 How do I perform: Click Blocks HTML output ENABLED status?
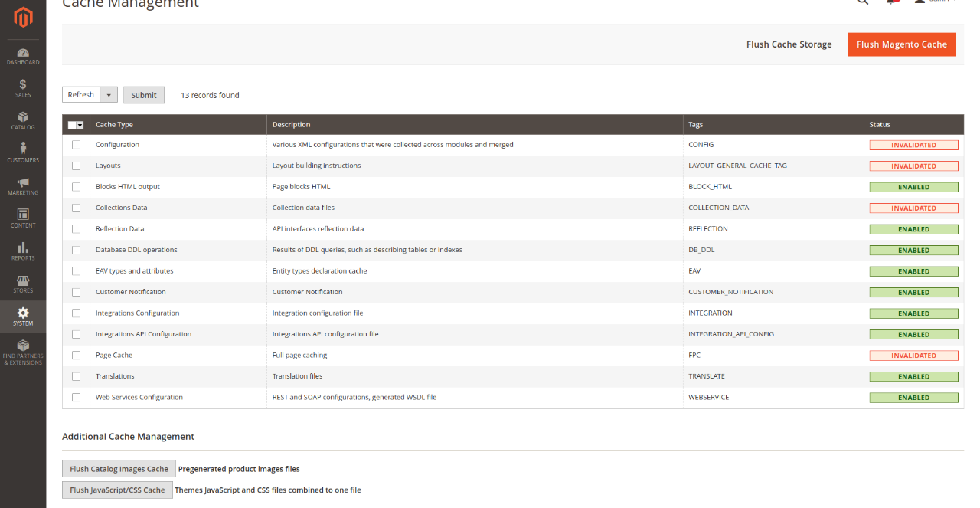pyautogui.click(x=913, y=187)
